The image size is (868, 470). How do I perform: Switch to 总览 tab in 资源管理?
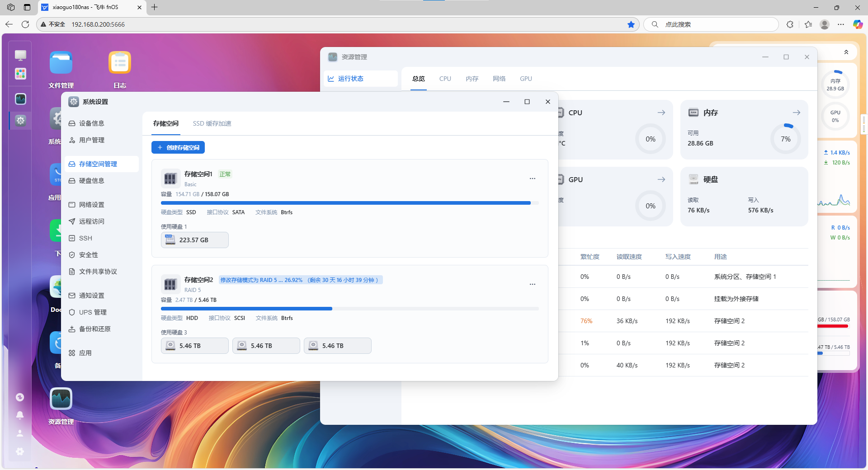coord(419,79)
